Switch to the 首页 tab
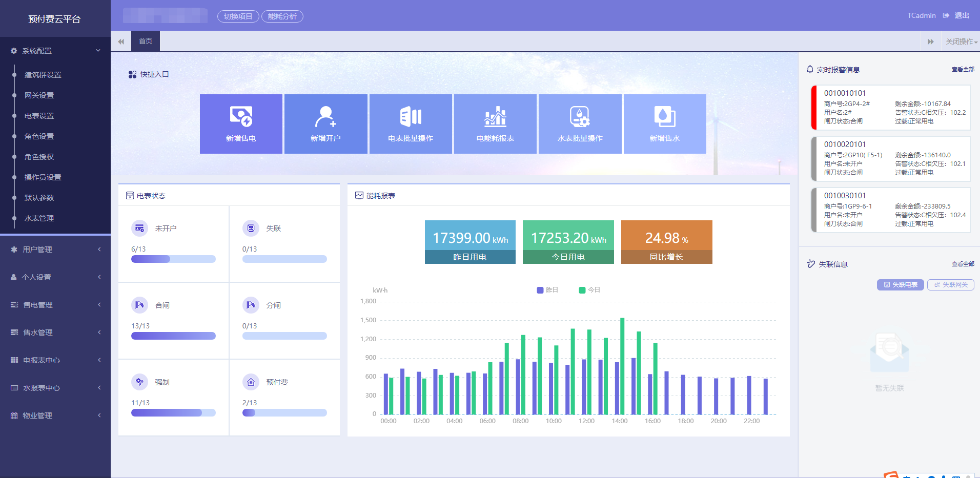980x478 pixels. pos(146,41)
